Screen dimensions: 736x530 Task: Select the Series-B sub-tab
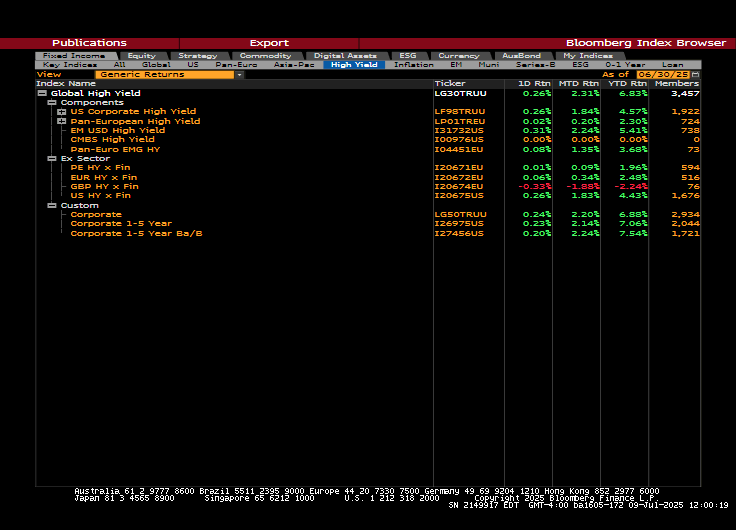click(x=535, y=65)
